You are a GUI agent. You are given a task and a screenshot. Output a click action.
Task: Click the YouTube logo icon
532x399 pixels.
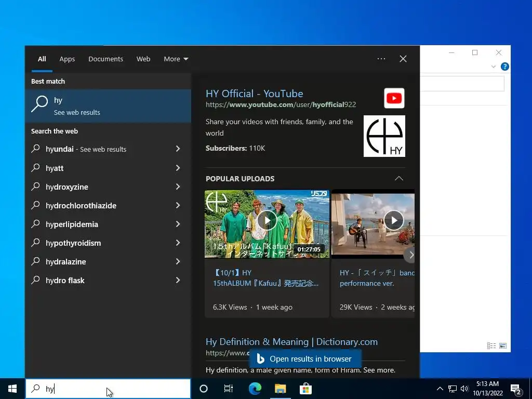point(394,98)
